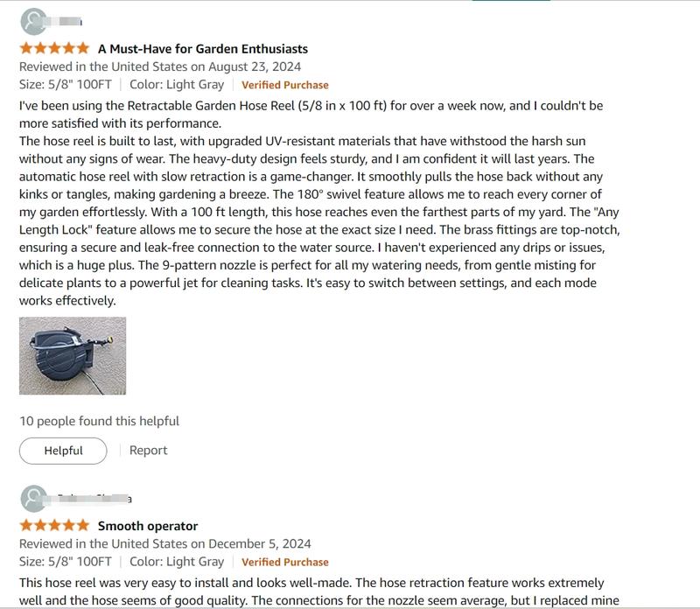The image size is (700, 609).
Task: Click the five-star rating beside "A Must-Have" title
Action: [x=54, y=49]
